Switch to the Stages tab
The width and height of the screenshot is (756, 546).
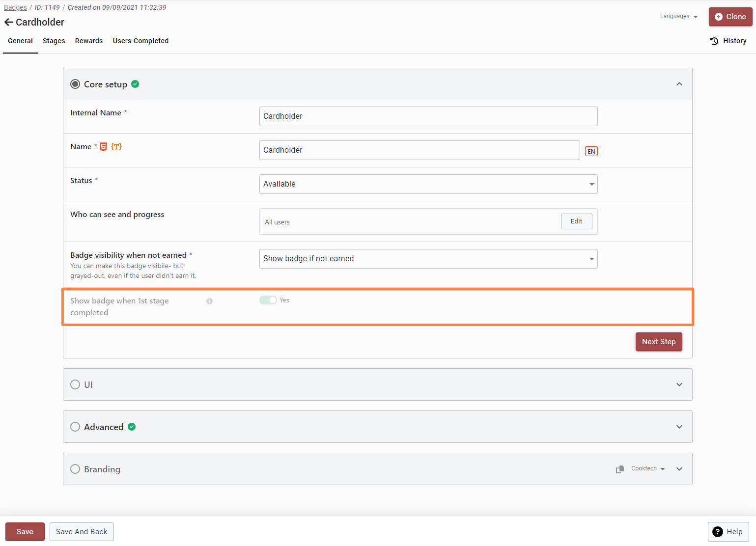(x=54, y=41)
